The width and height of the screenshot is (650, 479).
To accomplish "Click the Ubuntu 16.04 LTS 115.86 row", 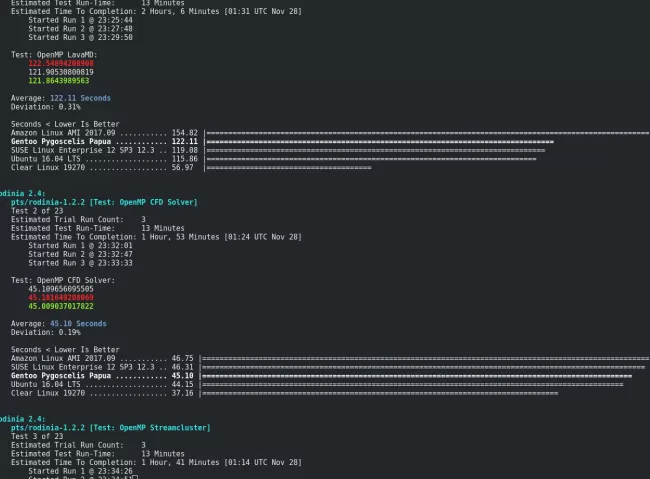I will point(274,159).
